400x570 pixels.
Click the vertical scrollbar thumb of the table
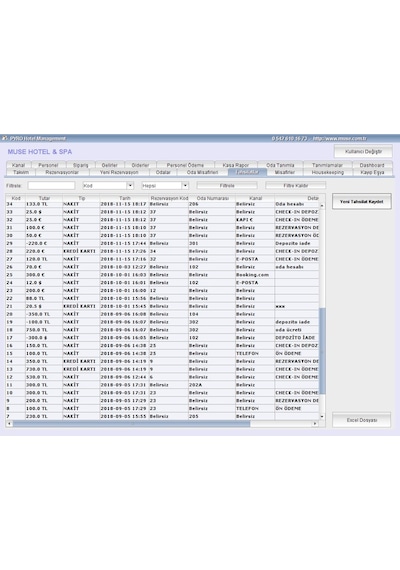click(322, 351)
